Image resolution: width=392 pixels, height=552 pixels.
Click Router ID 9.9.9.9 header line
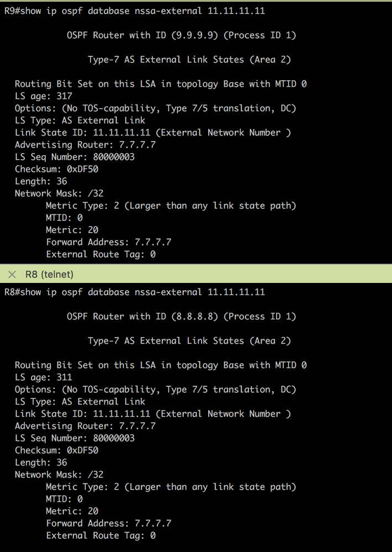click(182, 35)
